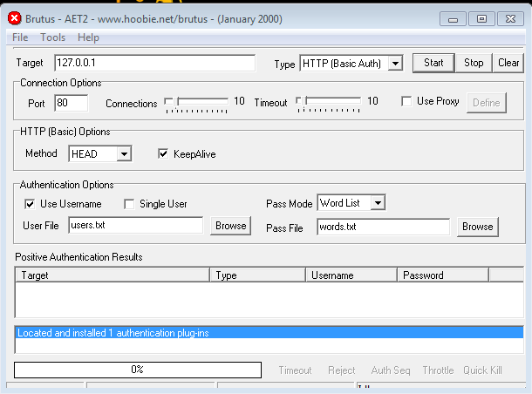Click the Port number field
This screenshot has height=394, width=532.
coord(72,103)
